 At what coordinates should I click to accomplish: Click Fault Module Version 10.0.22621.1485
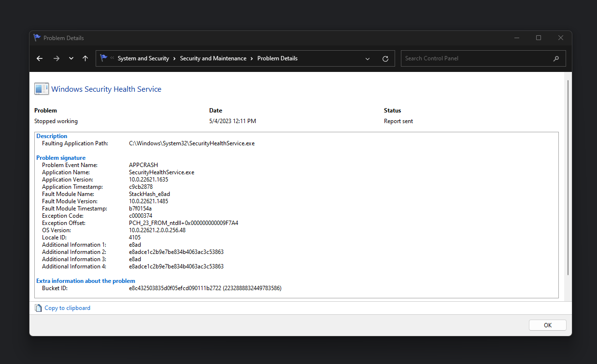(148, 201)
